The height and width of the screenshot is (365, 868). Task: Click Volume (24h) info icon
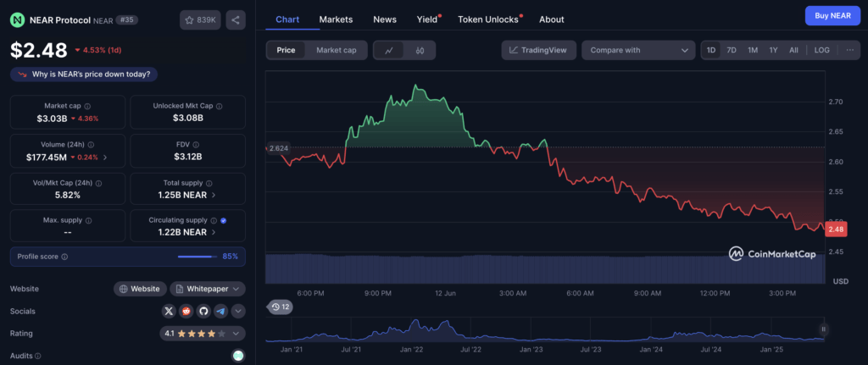91,145
